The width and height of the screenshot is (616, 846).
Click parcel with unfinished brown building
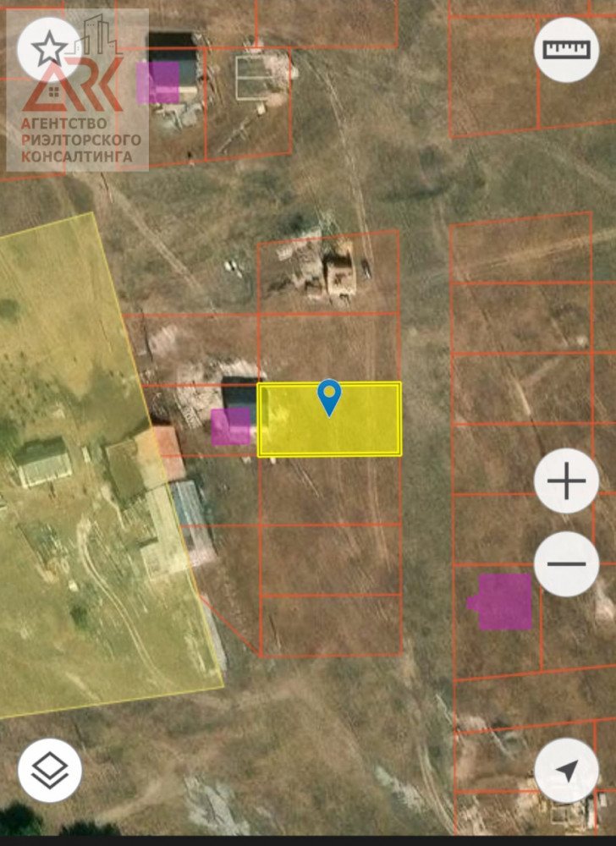(338, 272)
